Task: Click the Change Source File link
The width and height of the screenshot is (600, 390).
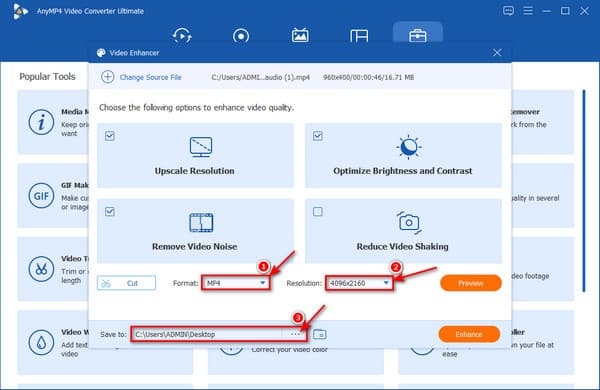Action: (150, 77)
